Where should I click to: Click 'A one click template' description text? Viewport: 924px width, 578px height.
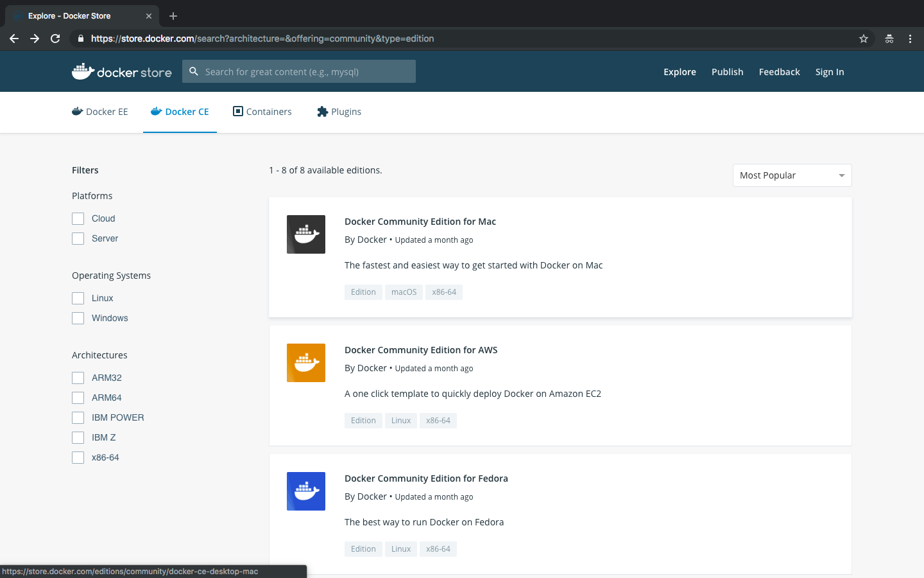click(473, 394)
